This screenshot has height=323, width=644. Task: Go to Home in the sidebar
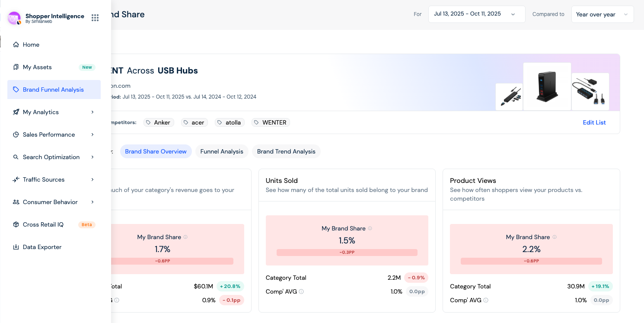[54, 45]
